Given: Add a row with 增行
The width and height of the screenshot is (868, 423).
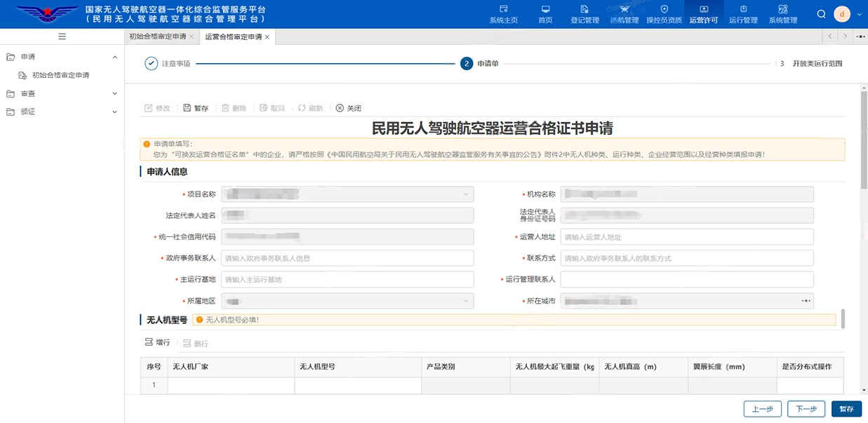Looking at the screenshot, I should [157, 342].
